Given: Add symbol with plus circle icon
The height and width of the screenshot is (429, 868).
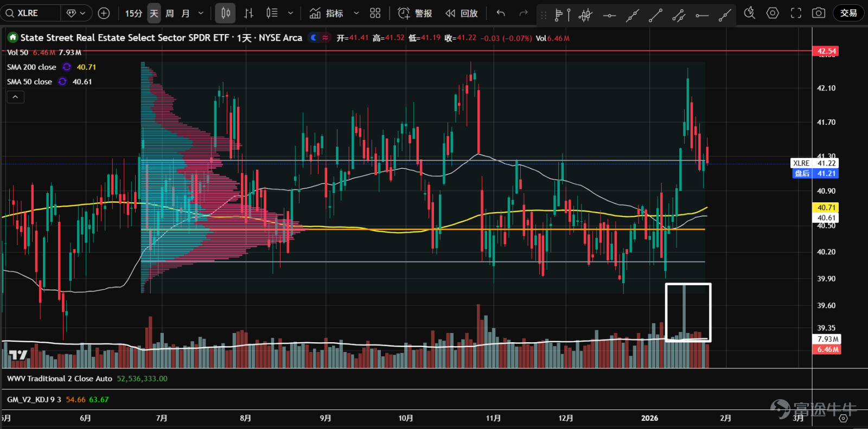Looking at the screenshot, I should click(x=104, y=13).
